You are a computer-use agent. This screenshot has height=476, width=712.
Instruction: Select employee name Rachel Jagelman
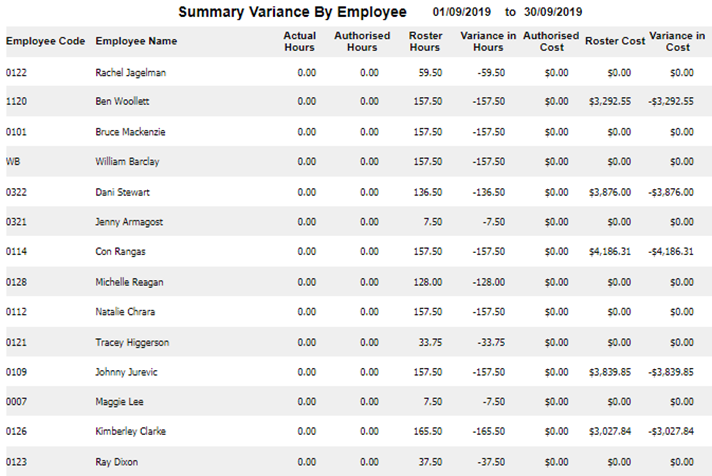pos(133,72)
